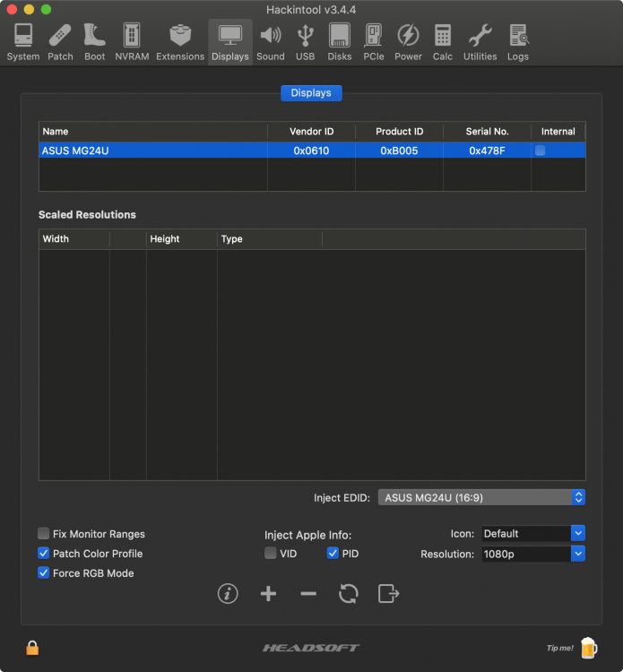Open the Extensions toolbar section
Image resolution: width=623 pixels, height=672 pixels.
click(x=180, y=42)
